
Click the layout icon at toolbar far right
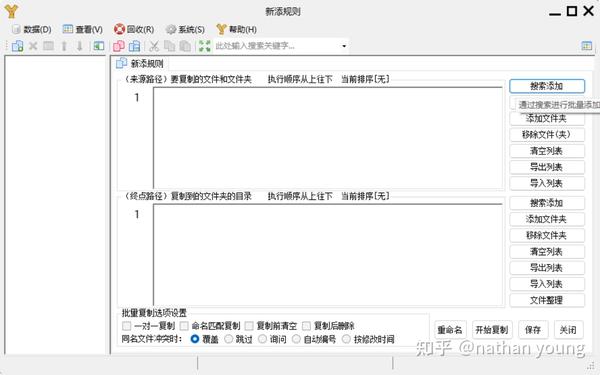pyautogui.click(x=587, y=46)
